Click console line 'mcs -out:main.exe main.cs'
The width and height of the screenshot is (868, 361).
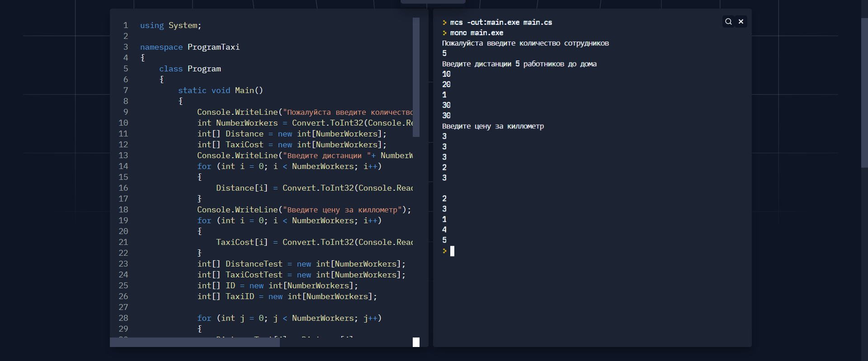click(x=501, y=22)
